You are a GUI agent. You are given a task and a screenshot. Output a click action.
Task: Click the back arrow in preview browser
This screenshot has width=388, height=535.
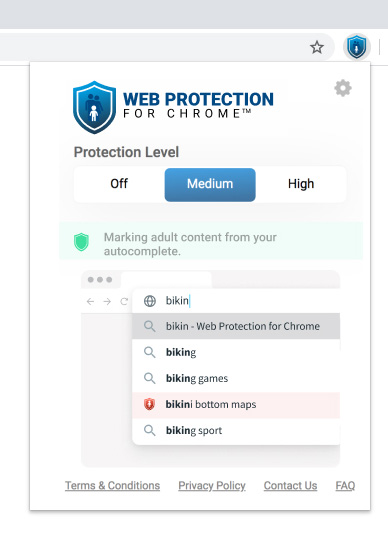(x=90, y=301)
